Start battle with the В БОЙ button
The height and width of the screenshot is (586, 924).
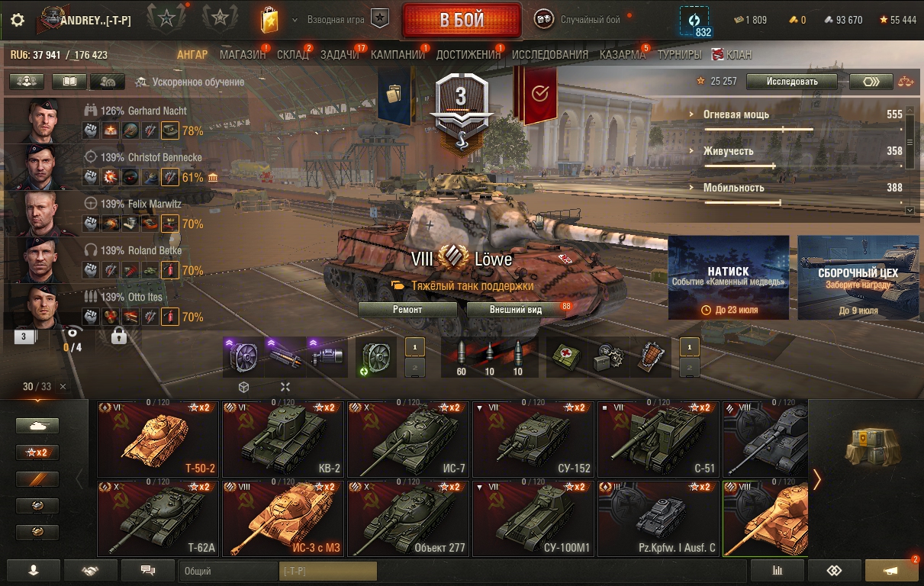[462, 21]
